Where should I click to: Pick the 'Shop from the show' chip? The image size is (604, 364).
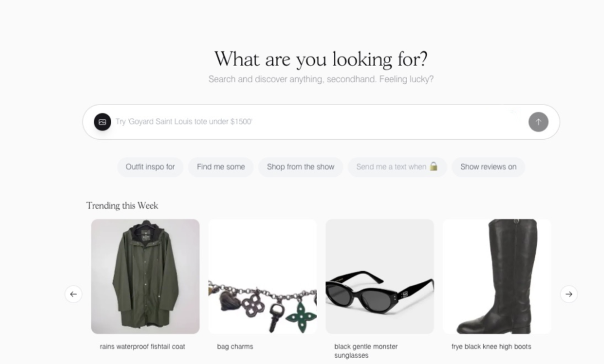[x=300, y=167]
